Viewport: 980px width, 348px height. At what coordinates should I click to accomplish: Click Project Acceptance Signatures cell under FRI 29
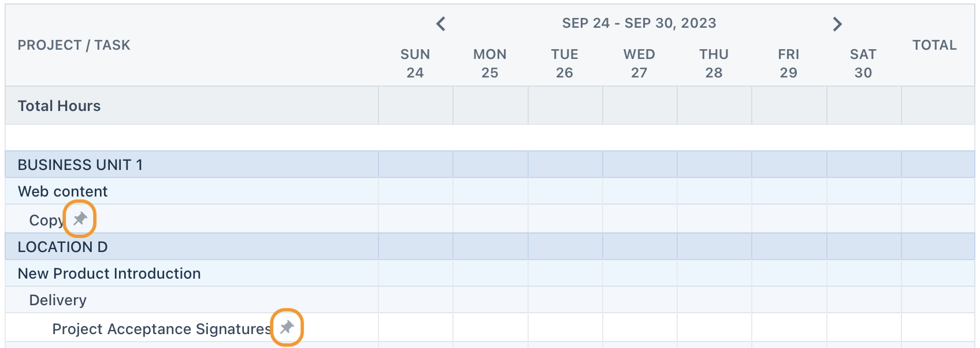click(x=788, y=329)
